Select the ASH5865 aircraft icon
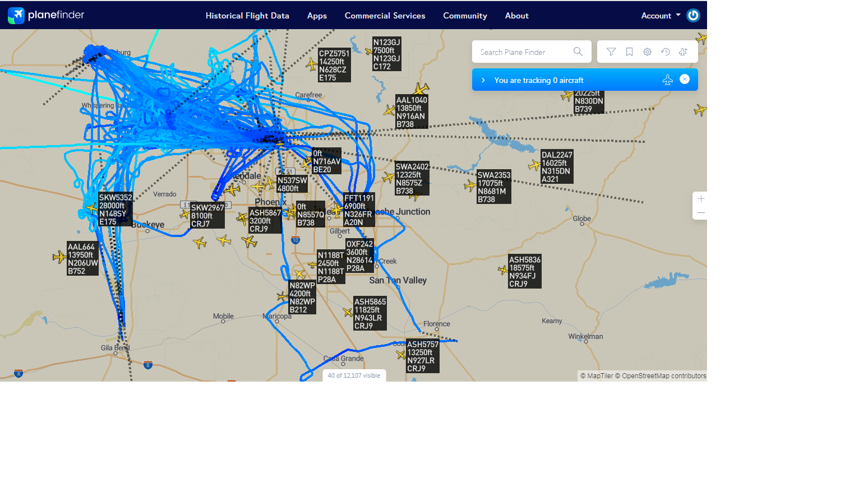 coord(348,312)
